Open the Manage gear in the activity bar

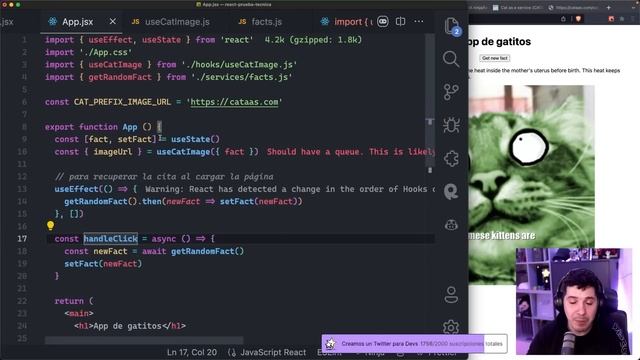pos(451,327)
